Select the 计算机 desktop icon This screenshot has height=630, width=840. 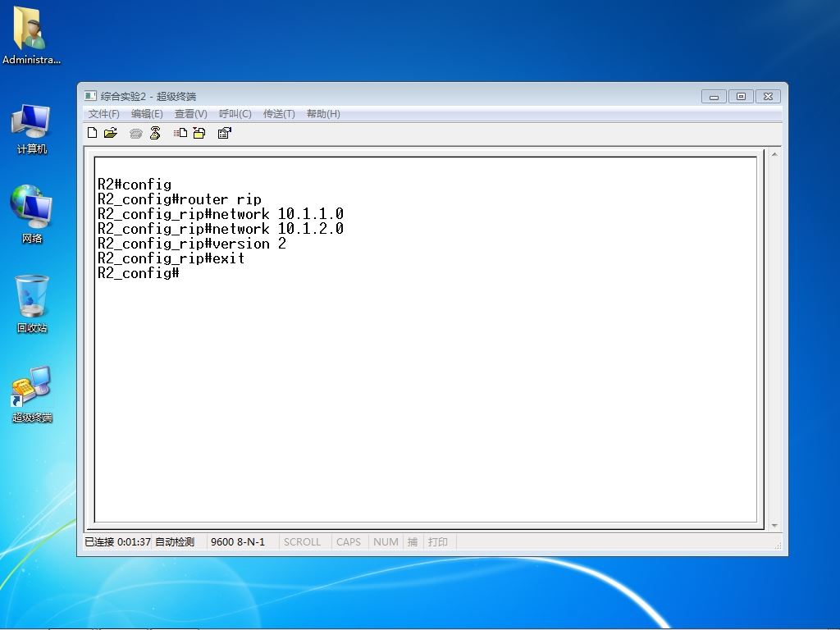pos(31,130)
